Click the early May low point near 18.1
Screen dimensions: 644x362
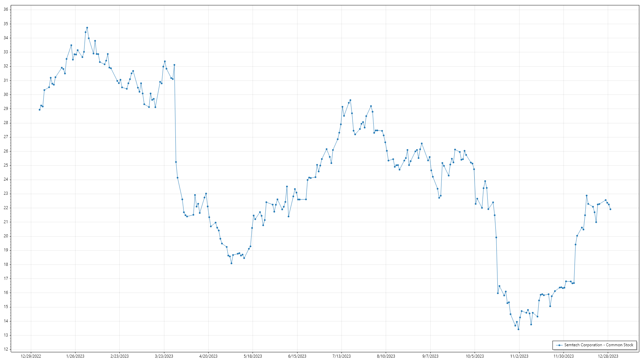pyautogui.click(x=231, y=263)
